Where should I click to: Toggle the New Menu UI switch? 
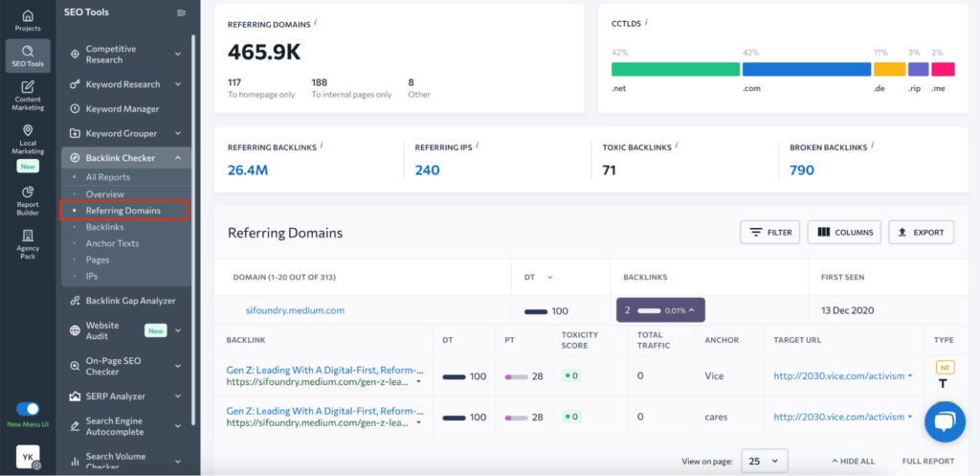[x=28, y=409]
